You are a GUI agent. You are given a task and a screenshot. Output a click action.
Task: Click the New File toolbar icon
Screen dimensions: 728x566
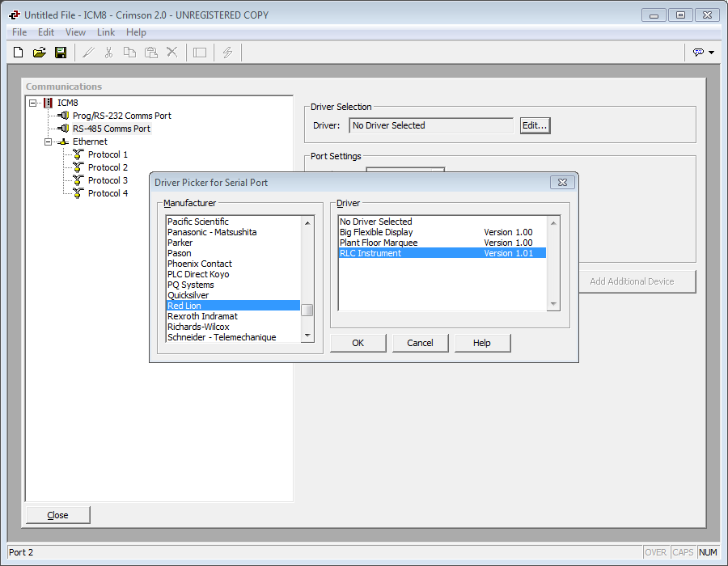pos(19,53)
